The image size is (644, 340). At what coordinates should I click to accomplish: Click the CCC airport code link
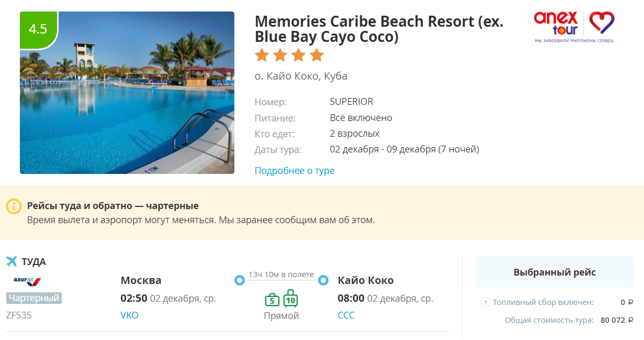point(346,315)
